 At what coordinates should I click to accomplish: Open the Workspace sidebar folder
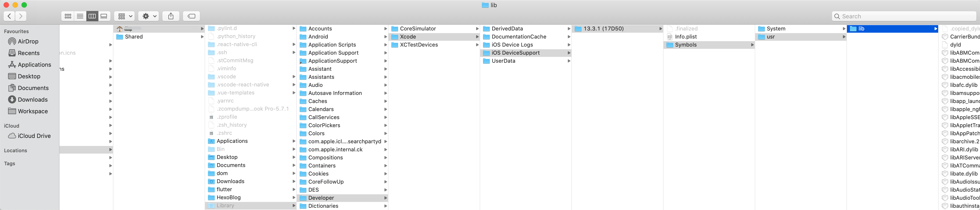coord(28,111)
